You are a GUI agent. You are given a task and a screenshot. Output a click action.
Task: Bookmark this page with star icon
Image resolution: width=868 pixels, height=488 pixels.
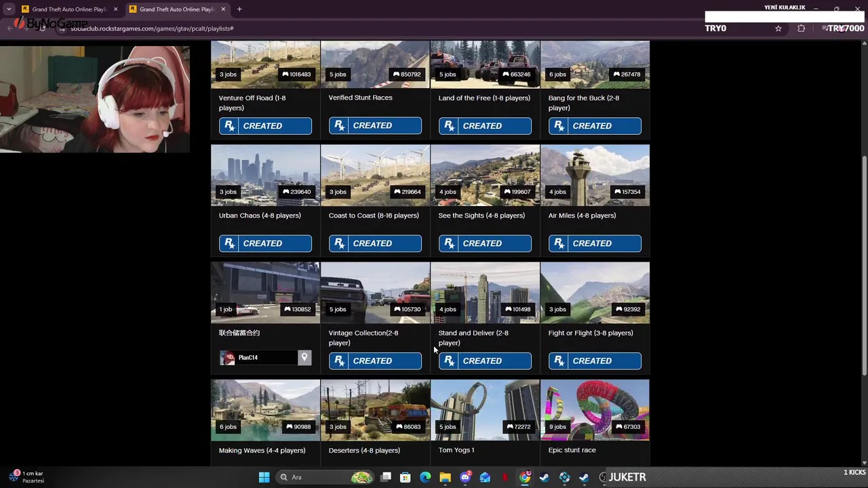pos(778,28)
